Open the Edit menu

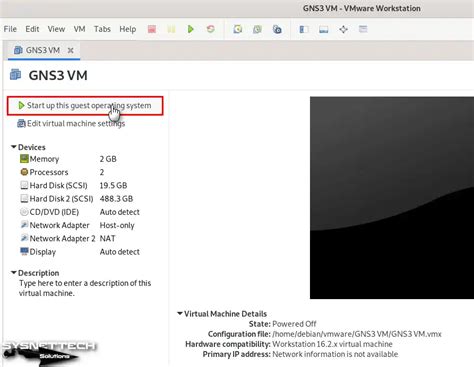[x=32, y=29]
